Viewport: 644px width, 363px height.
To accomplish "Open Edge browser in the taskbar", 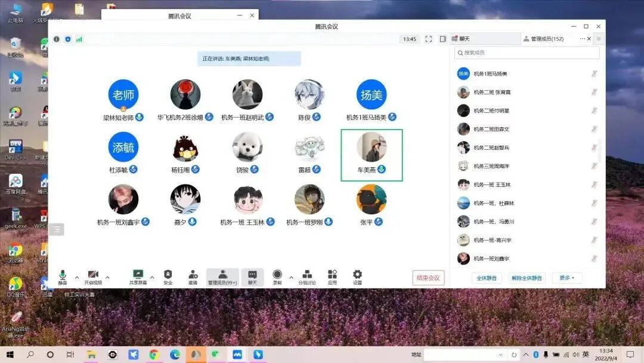I will tap(175, 355).
